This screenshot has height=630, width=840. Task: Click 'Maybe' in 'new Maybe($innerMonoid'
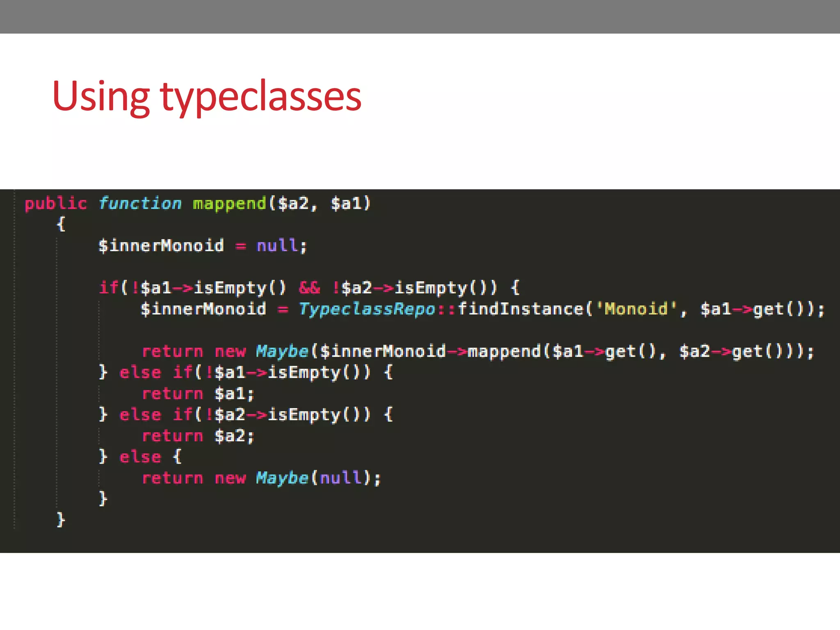[282, 352]
